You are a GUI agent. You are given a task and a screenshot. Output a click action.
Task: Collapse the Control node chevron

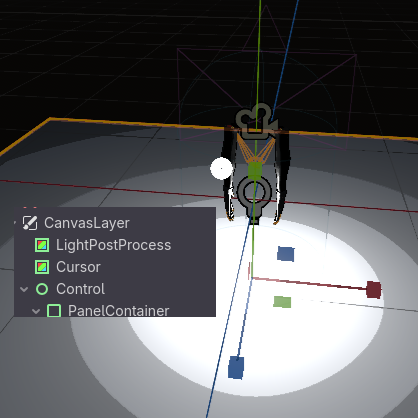tap(24, 289)
